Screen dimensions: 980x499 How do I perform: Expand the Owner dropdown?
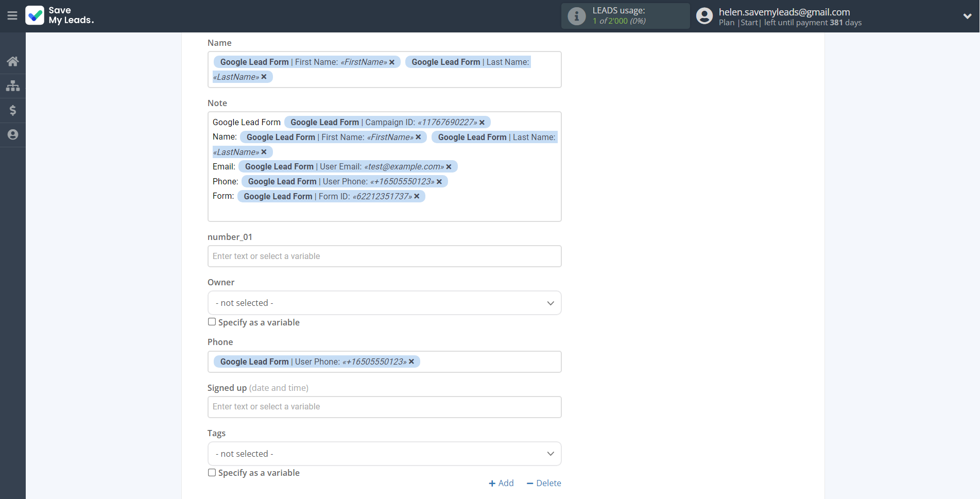pos(384,303)
